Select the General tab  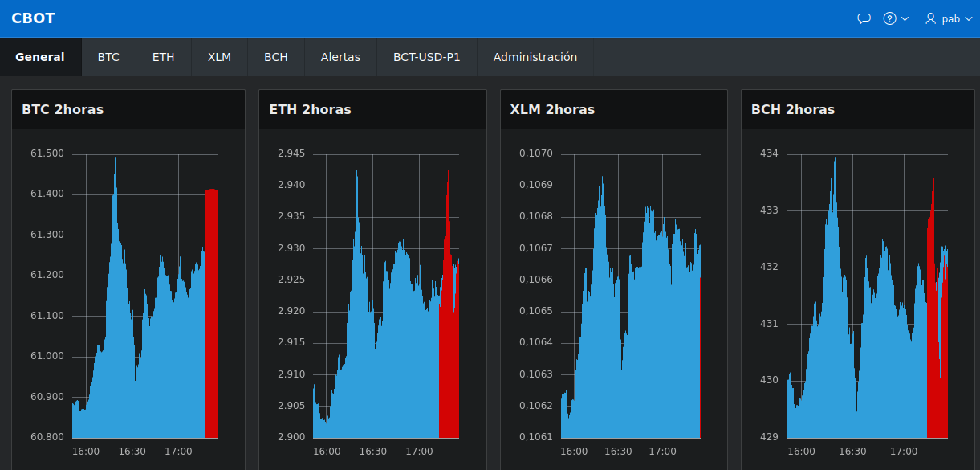(40, 56)
